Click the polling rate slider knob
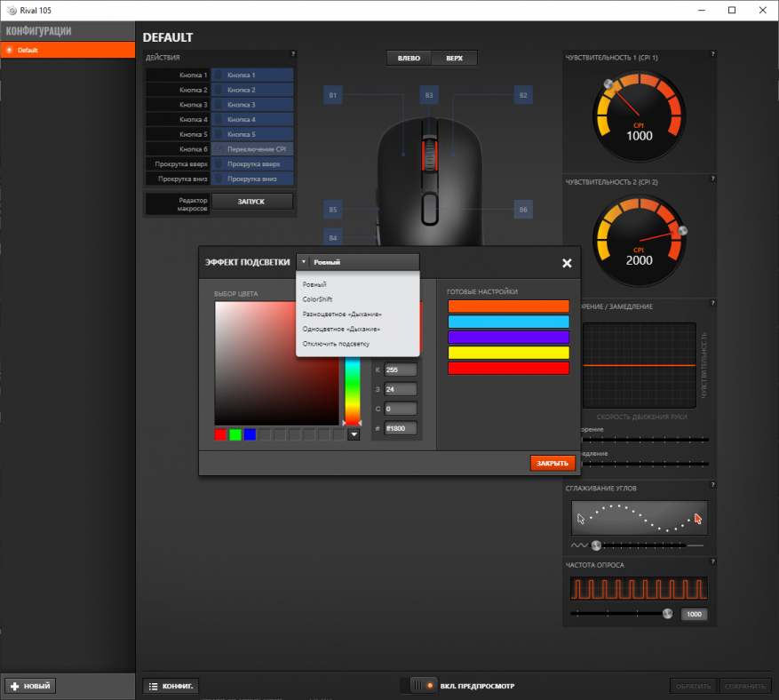 pos(667,614)
